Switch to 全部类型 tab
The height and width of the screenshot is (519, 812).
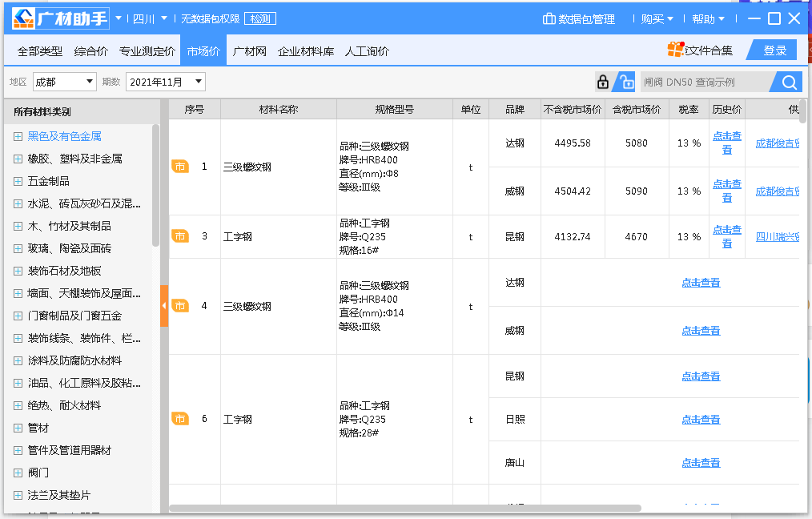40,51
